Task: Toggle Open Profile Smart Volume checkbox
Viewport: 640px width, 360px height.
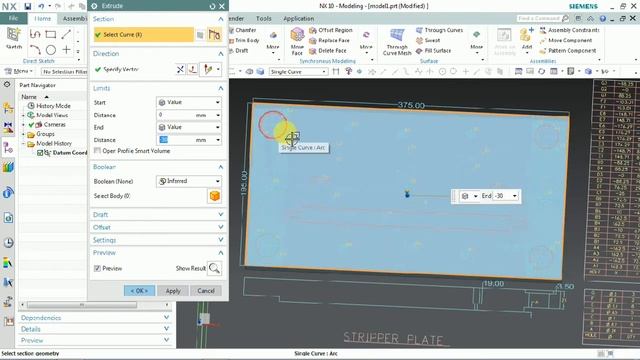Action: tap(97, 151)
